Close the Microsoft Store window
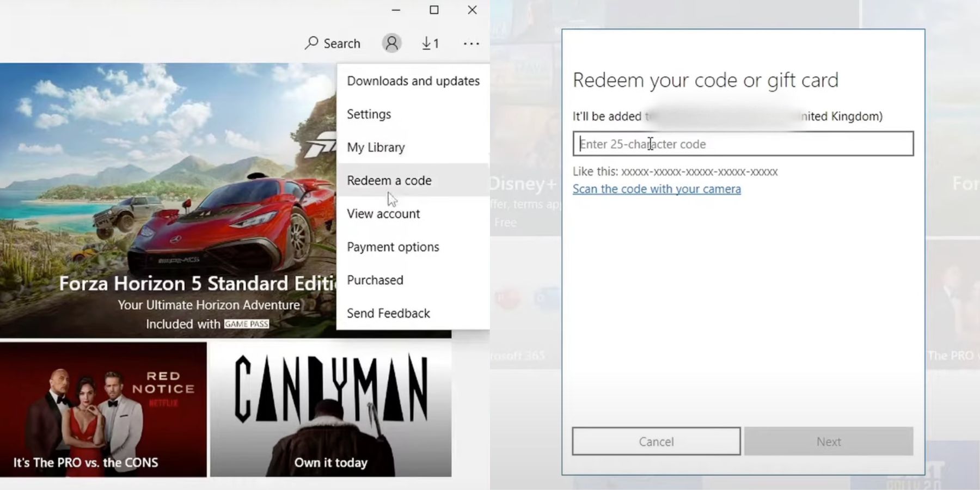This screenshot has height=490, width=980. click(472, 10)
